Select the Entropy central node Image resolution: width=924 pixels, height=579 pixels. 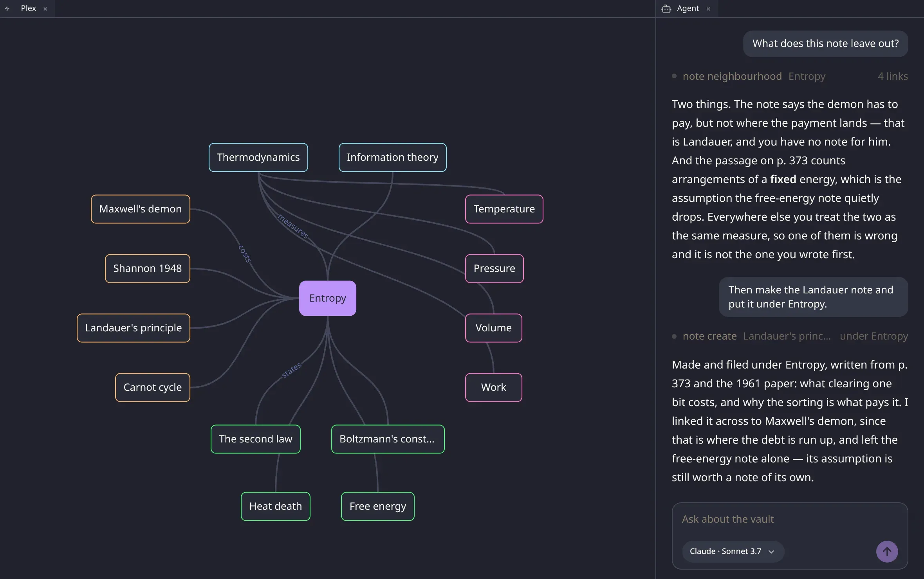click(x=328, y=298)
